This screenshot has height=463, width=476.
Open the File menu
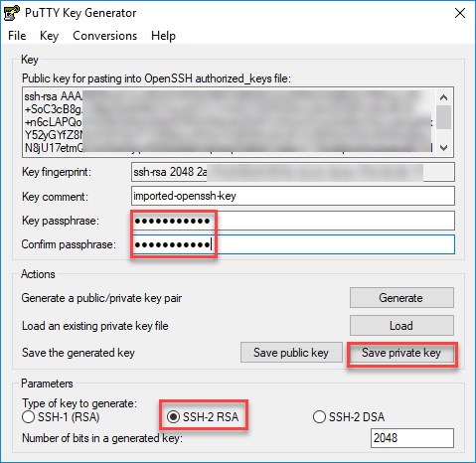click(x=17, y=36)
